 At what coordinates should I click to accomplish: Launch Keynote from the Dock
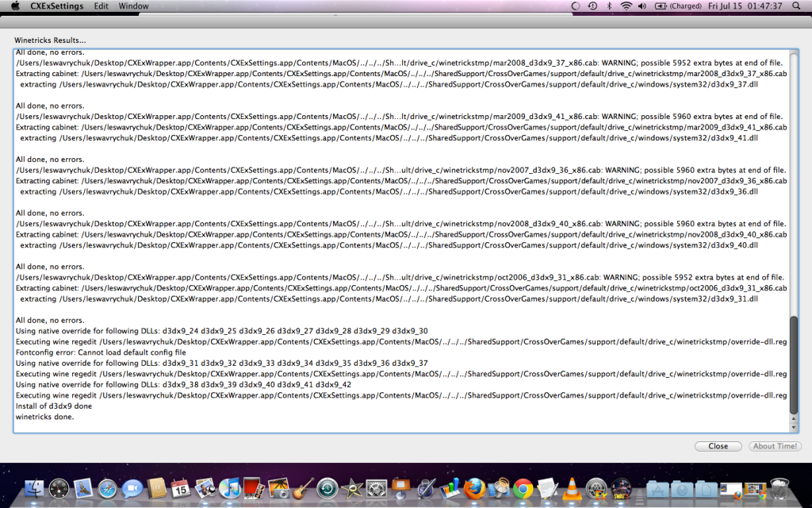tap(400, 489)
